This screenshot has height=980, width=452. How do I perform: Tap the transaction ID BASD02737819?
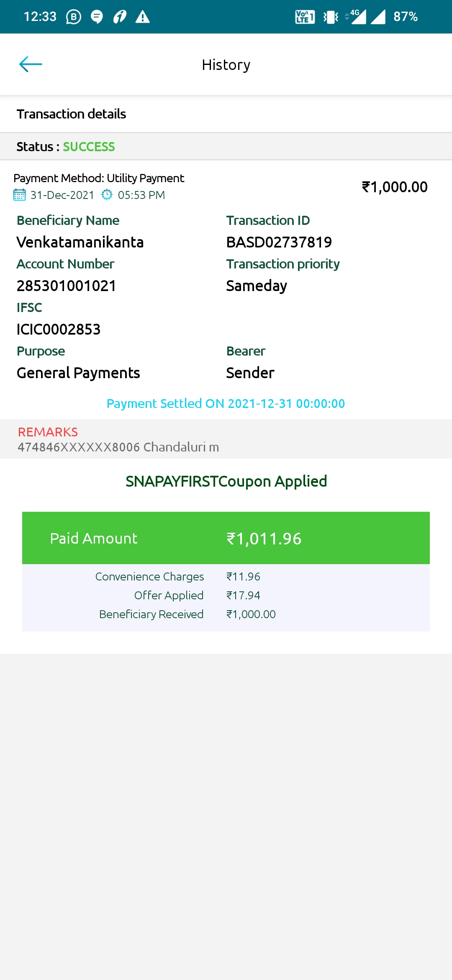[279, 242]
